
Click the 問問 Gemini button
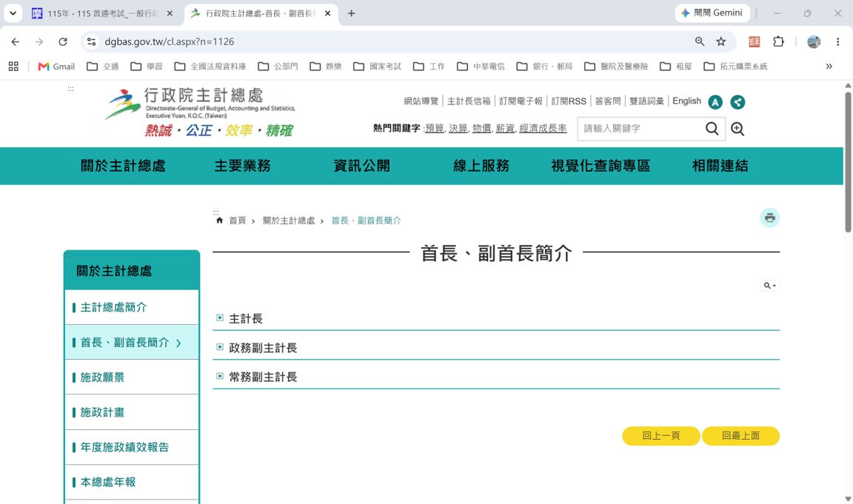tap(712, 13)
